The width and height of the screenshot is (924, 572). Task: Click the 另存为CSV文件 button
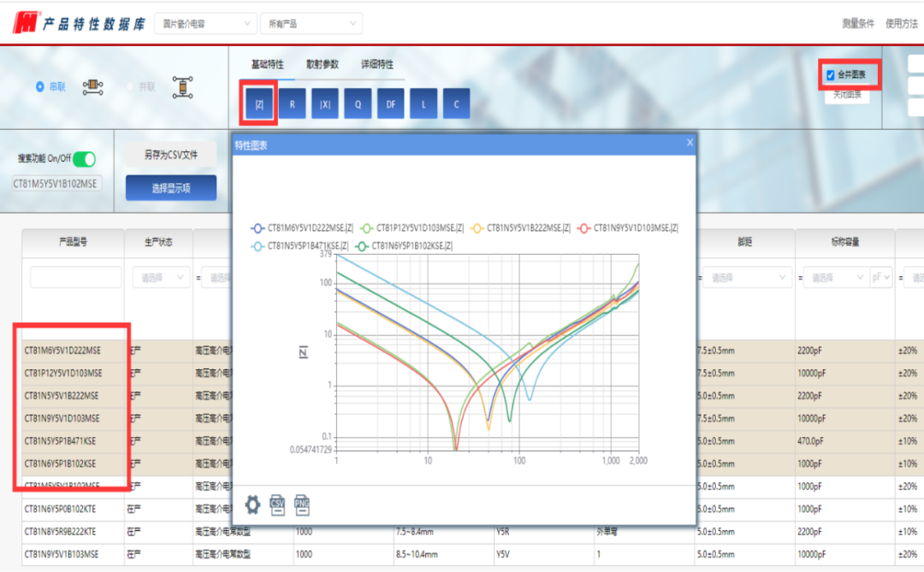(x=170, y=155)
